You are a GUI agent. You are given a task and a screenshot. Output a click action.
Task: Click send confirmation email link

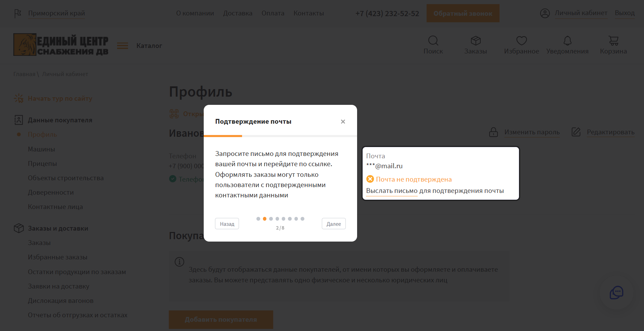click(x=435, y=191)
